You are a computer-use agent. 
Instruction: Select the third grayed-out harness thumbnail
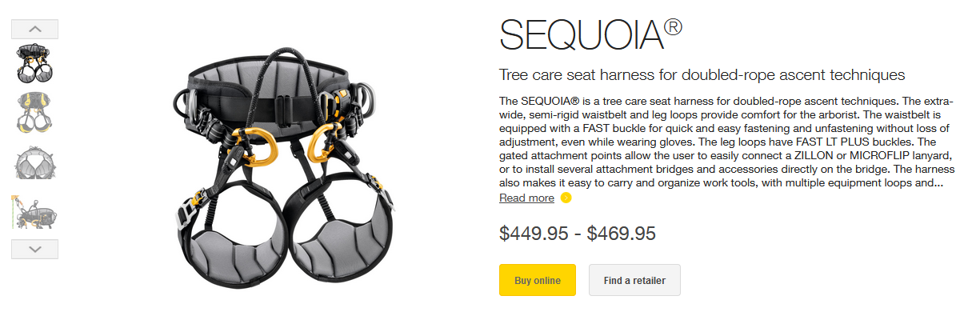click(34, 162)
